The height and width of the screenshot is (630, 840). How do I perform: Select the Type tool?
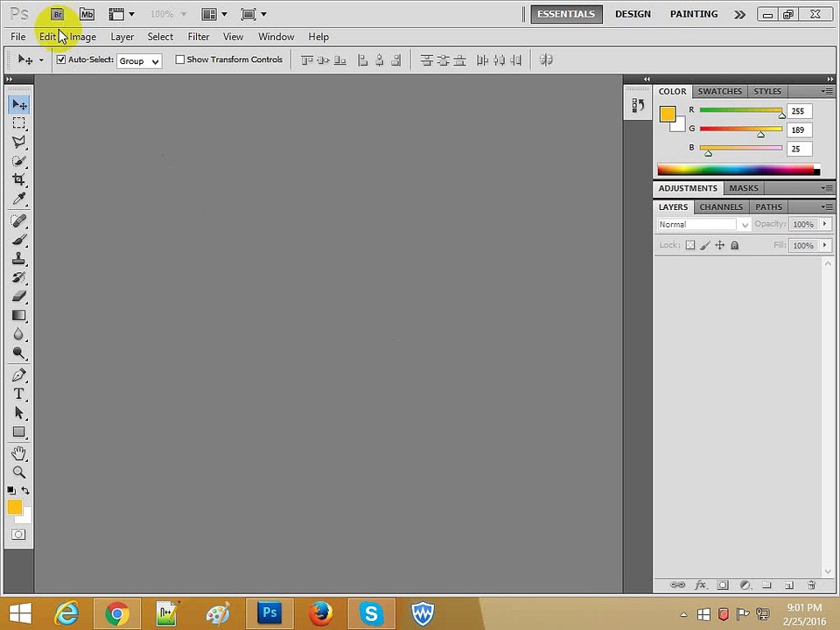18,395
